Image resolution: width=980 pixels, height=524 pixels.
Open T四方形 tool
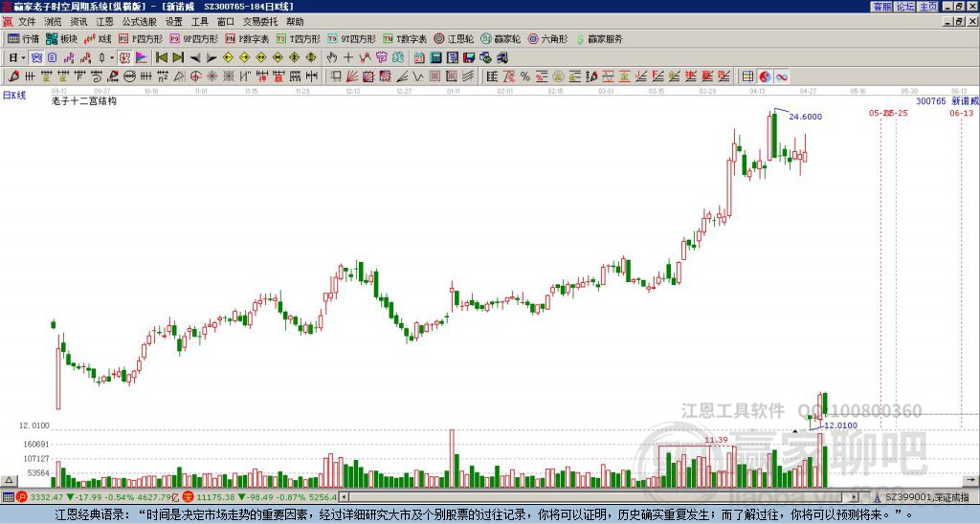(299, 38)
